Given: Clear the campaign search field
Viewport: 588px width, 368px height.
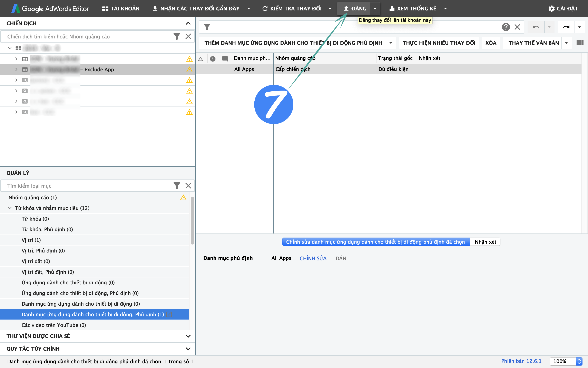Looking at the screenshot, I should (x=188, y=37).
